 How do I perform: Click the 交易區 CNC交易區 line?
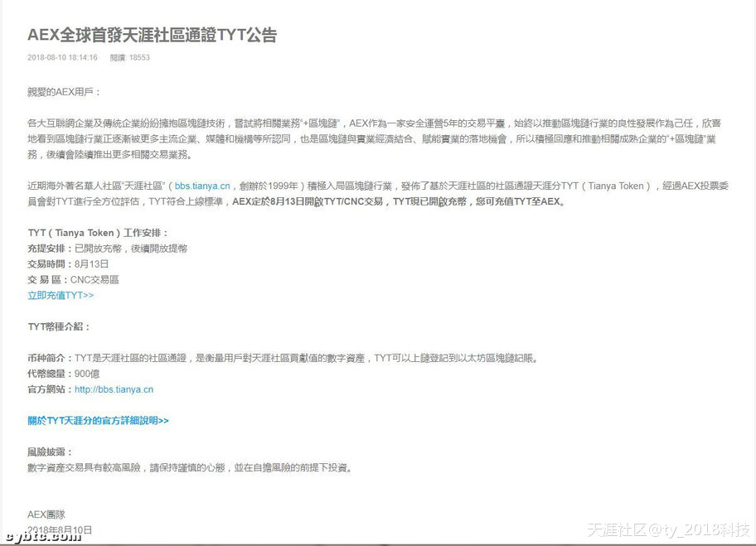pyautogui.click(x=73, y=280)
